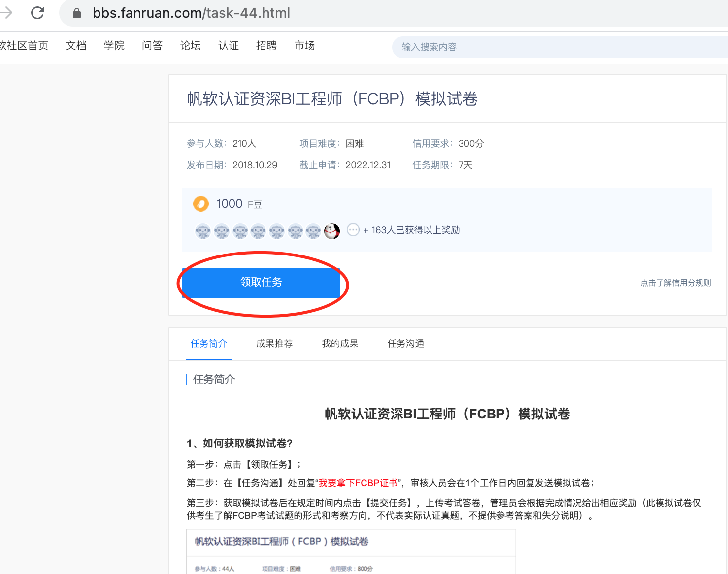
Task: Click the 信用要求 value 300分
Action: click(471, 144)
